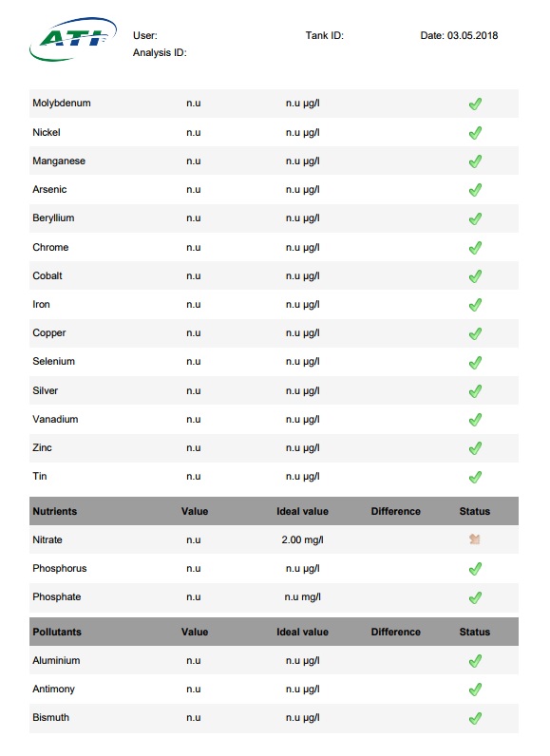Click the Date 03.05.2018 text
Image resolution: width=550 pixels, height=756 pixels.
point(459,35)
